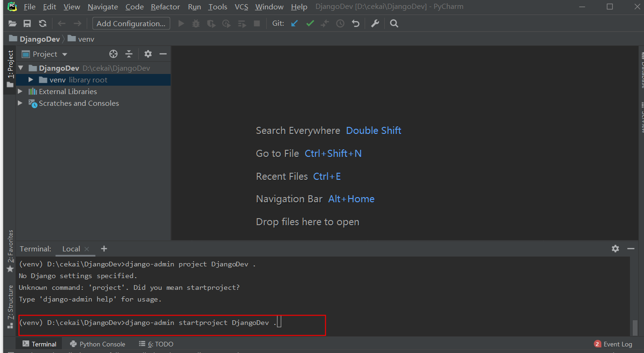This screenshot has height=353, width=644.
Task: Revert changes with the undo arrow icon
Action: tap(356, 23)
